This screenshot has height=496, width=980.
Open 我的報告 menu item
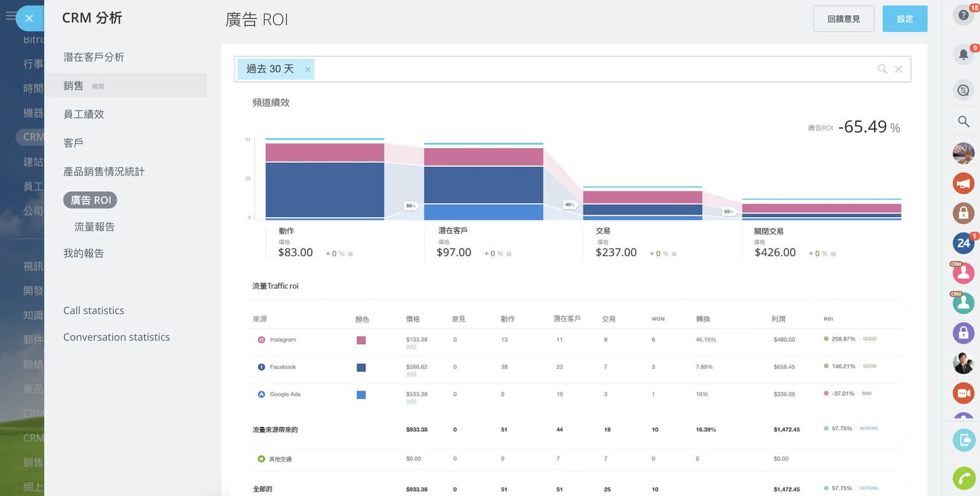(x=84, y=253)
